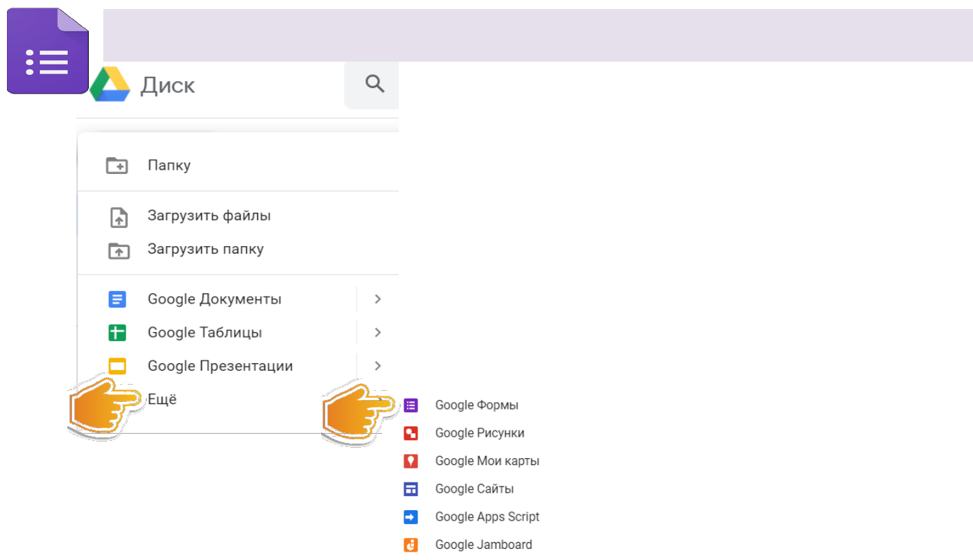The image size is (973, 560).
Task: Click the new folder icon beside Папку
Action: click(x=117, y=166)
